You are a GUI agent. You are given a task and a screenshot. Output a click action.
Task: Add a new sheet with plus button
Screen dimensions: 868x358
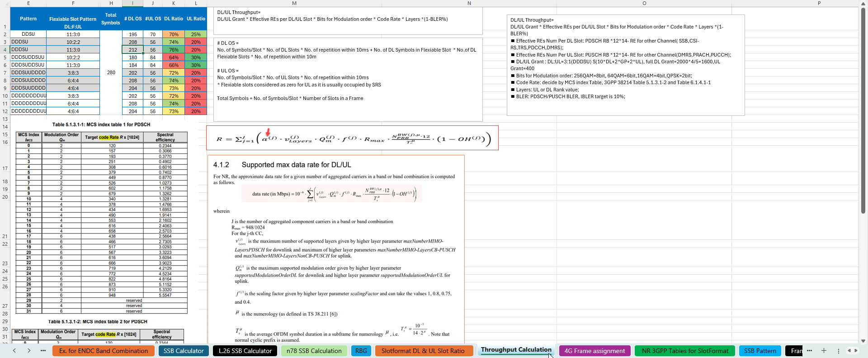(x=824, y=351)
